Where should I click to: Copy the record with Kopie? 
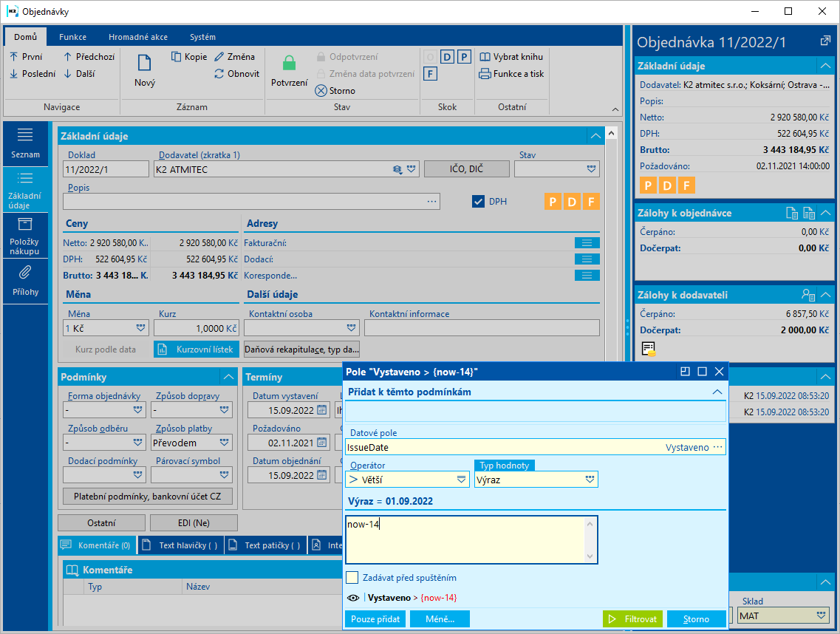point(189,56)
